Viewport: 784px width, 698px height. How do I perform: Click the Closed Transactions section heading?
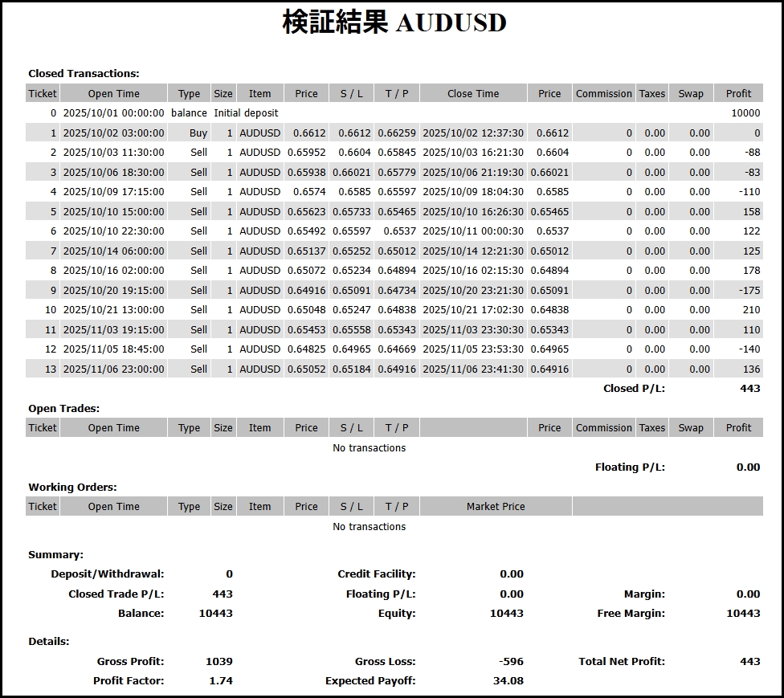[x=84, y=73]
